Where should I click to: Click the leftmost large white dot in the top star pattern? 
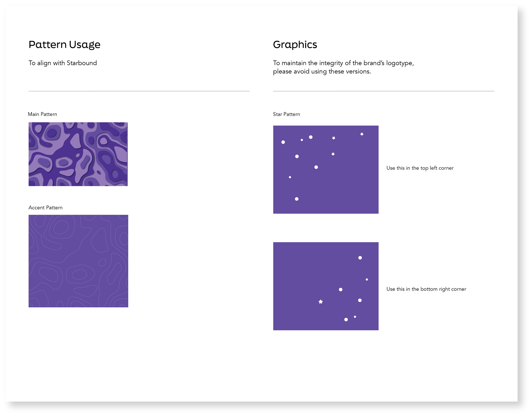coord(283,142)
